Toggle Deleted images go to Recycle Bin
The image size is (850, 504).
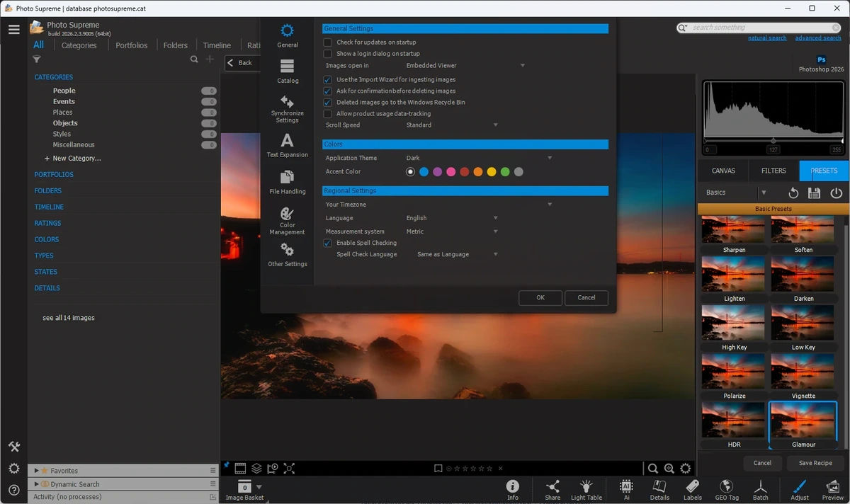pos(327,103)
